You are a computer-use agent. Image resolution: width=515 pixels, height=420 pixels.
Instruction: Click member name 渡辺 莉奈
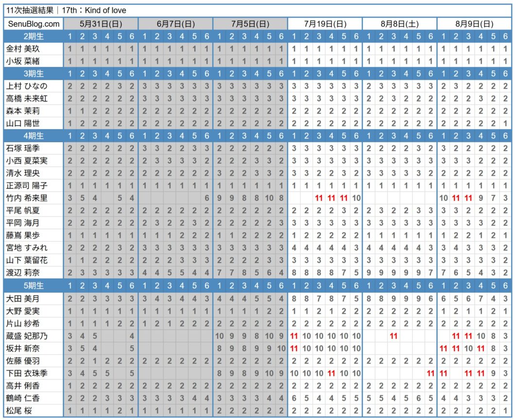click(23, 273)
